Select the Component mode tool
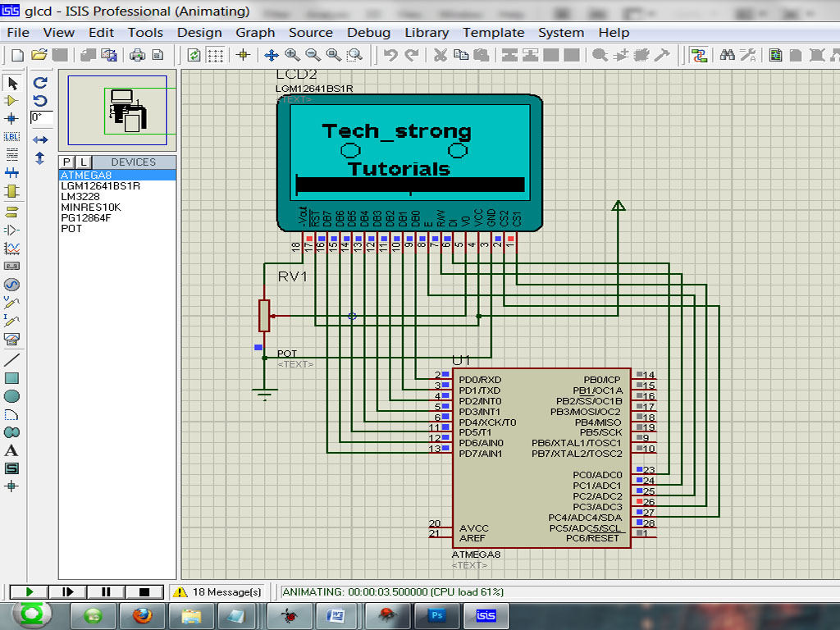Screen dimensions: 840x630 click(11, 100)
